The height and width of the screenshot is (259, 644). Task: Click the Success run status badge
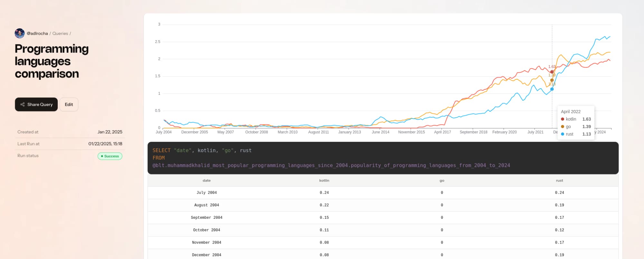click(110, 156)
